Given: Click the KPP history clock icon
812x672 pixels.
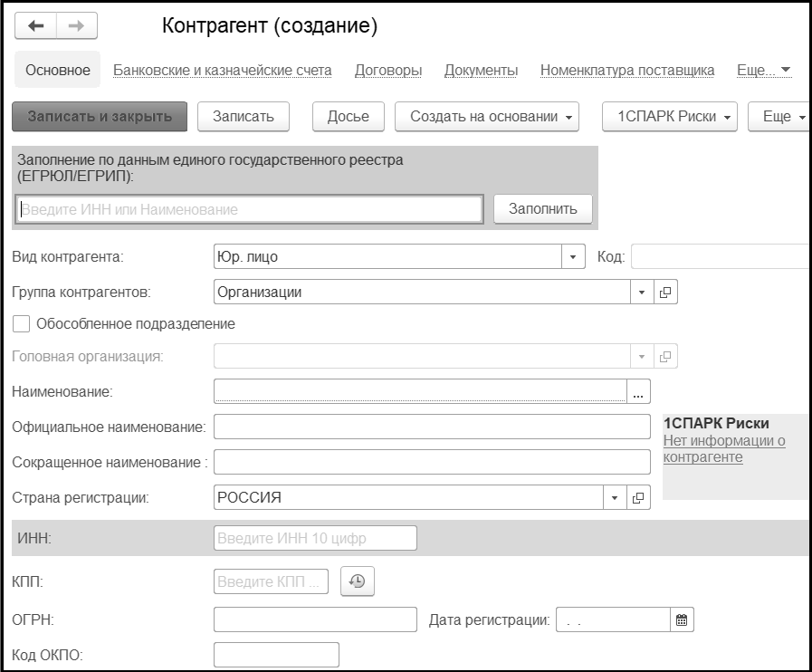Looking at the screenshot, I should point(358,582).
